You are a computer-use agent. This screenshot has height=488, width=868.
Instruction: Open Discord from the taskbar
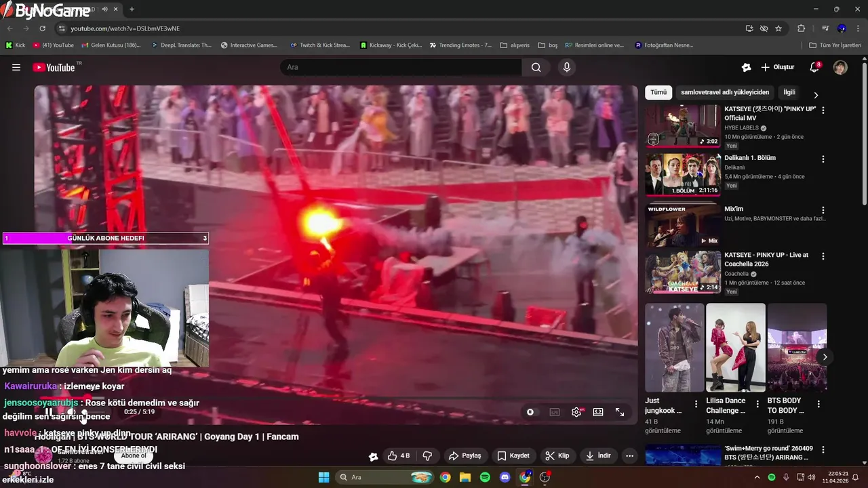505,477
